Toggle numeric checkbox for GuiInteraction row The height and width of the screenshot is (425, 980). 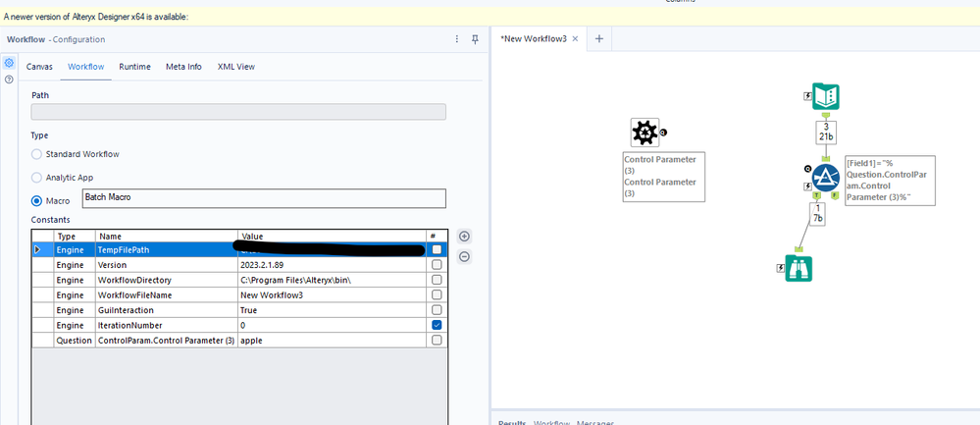(x=437, y=310)
